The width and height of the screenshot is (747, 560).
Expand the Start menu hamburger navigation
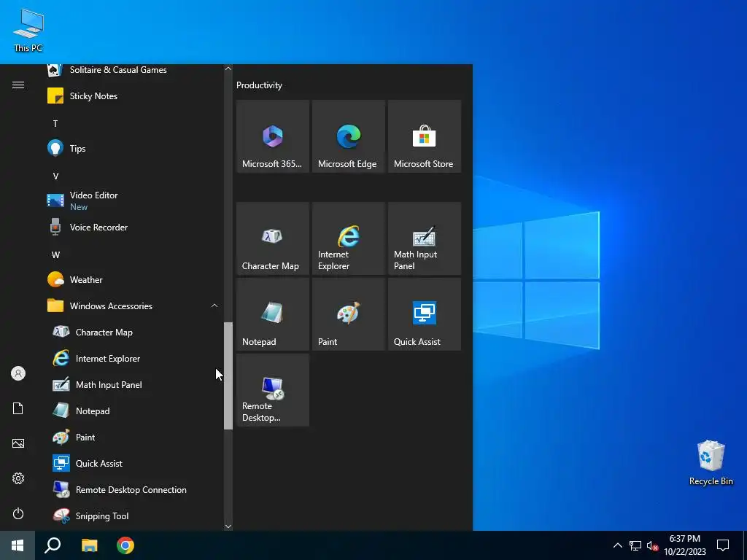tap(18, 85)
